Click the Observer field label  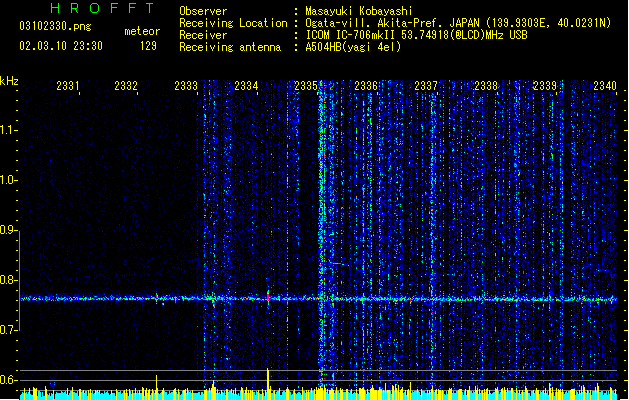tap(203, 11)
